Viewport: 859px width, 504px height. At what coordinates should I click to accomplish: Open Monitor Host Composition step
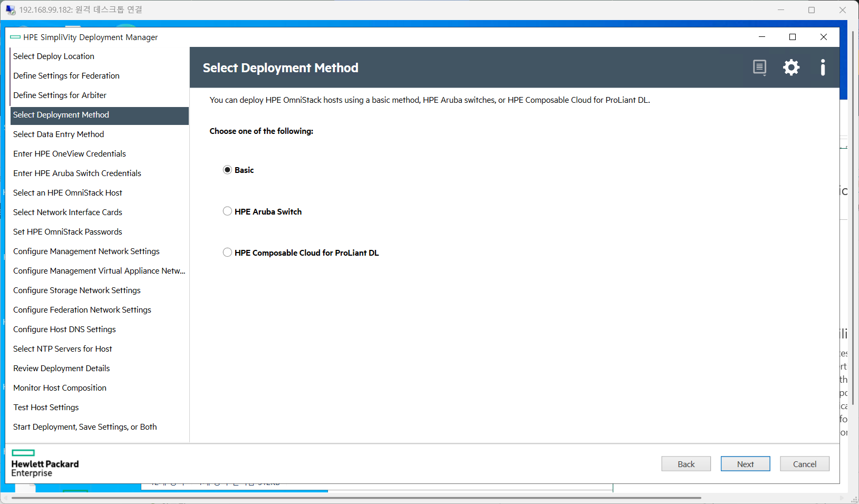click(x=100, y=388)
